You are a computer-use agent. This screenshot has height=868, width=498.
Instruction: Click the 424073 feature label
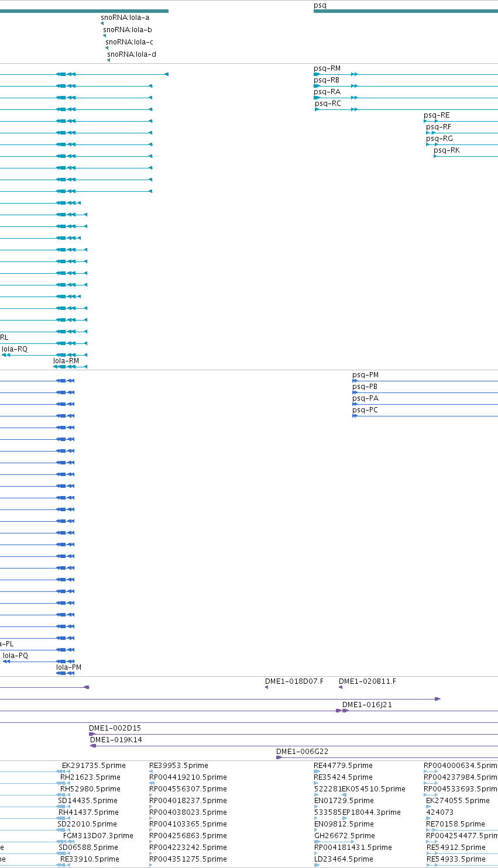[x=439, y=812]
